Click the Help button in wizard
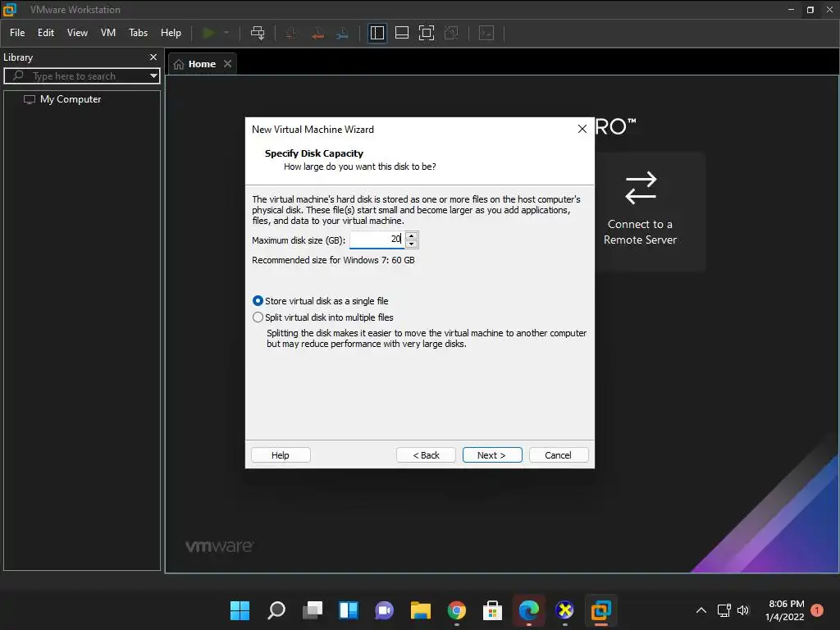The image size is (840, 630). pyautogui.click(x=281, y=454)
